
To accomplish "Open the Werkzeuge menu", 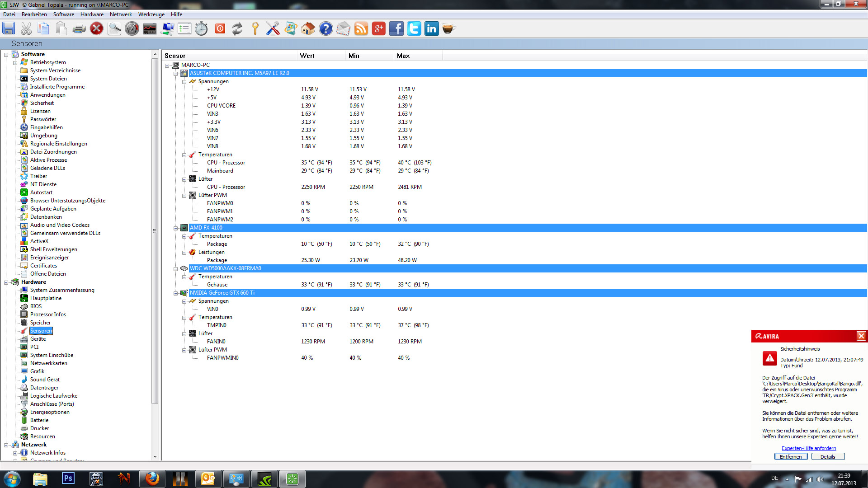I will [151, 14].
